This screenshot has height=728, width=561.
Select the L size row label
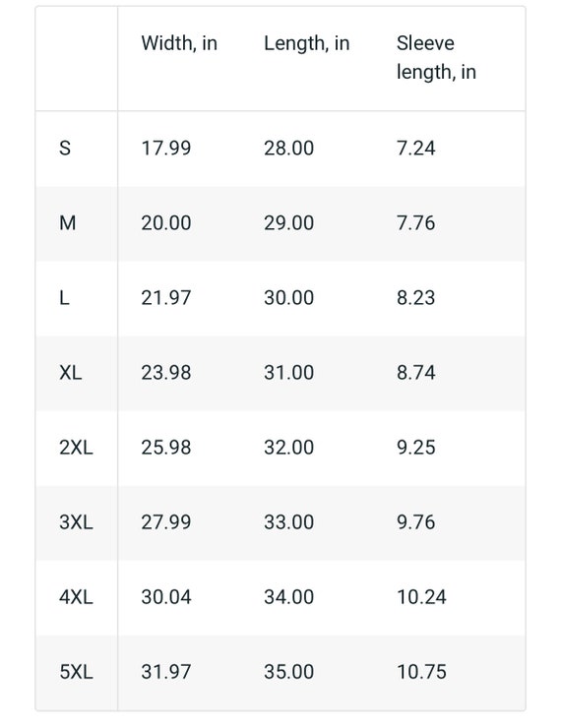(65, 298)
